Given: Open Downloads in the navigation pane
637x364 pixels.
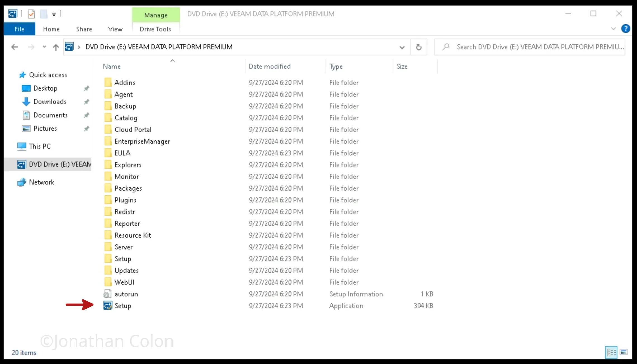Looking at the screenshot, I should coord(44,101).
